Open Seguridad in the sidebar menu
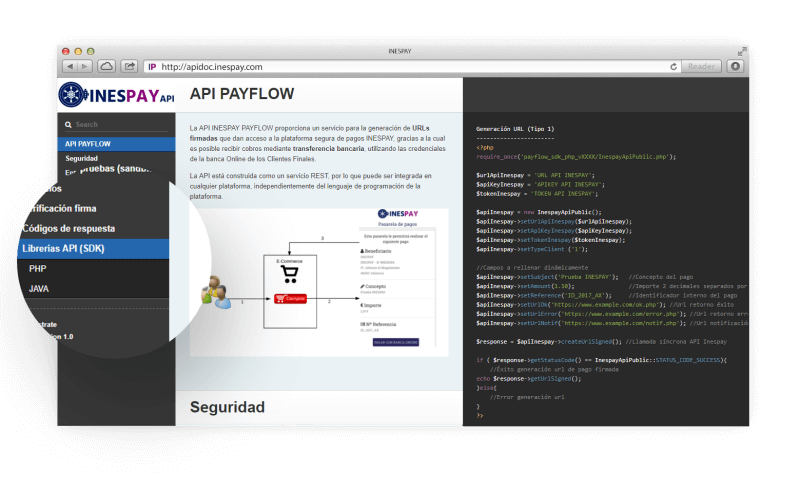Viewport: 800px width, 490px height. [82, 158]
